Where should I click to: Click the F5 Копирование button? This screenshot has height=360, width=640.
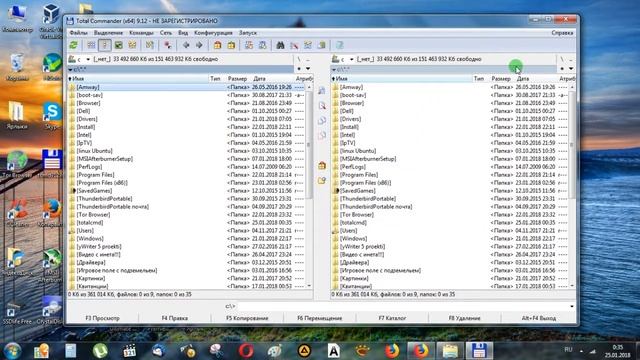pyautogui.click(x=247, y=318)
